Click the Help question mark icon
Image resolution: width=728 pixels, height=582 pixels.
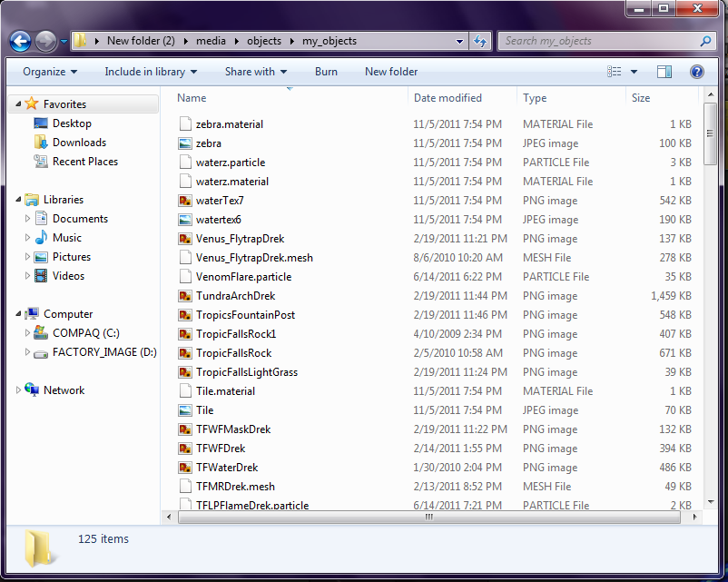696,72
